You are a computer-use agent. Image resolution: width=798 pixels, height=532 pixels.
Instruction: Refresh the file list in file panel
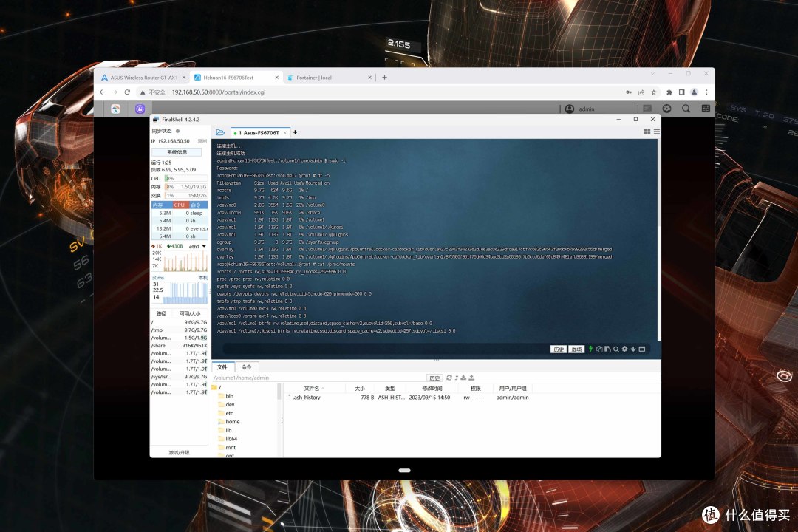tap(449, 378)
